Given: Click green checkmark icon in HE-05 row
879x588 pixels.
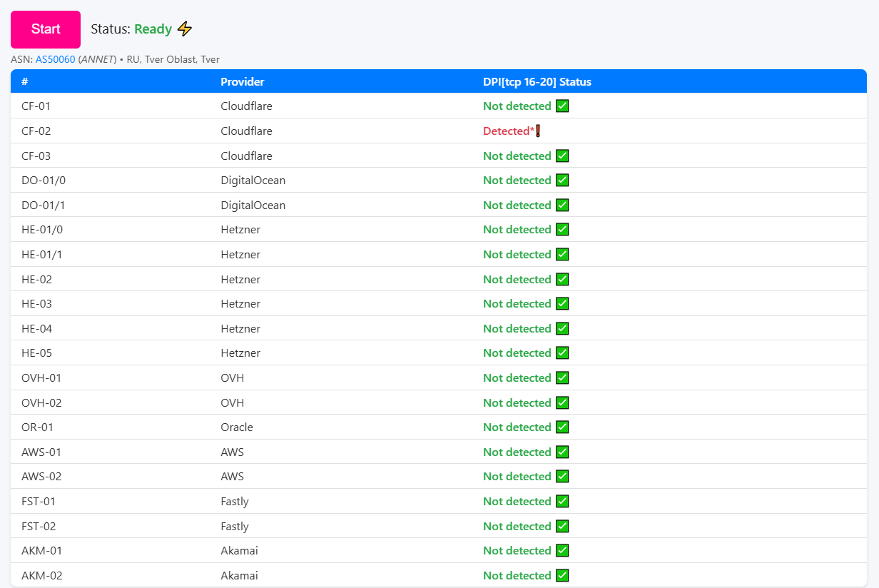Looking at the screenshot, I should (562, 353).
